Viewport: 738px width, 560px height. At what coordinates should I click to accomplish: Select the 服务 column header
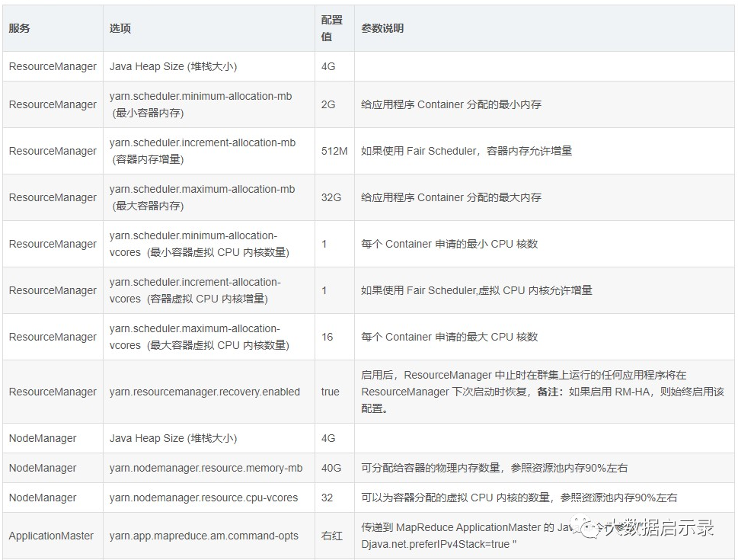coord(18,28)
